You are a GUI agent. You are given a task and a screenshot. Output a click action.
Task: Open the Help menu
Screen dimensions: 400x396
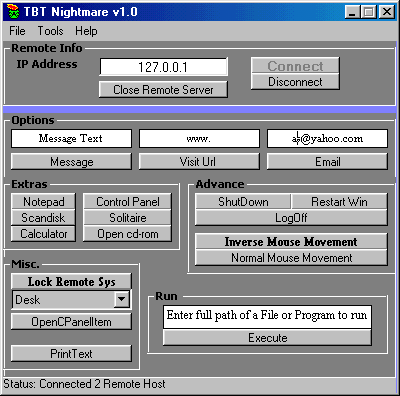click(86, 31)
